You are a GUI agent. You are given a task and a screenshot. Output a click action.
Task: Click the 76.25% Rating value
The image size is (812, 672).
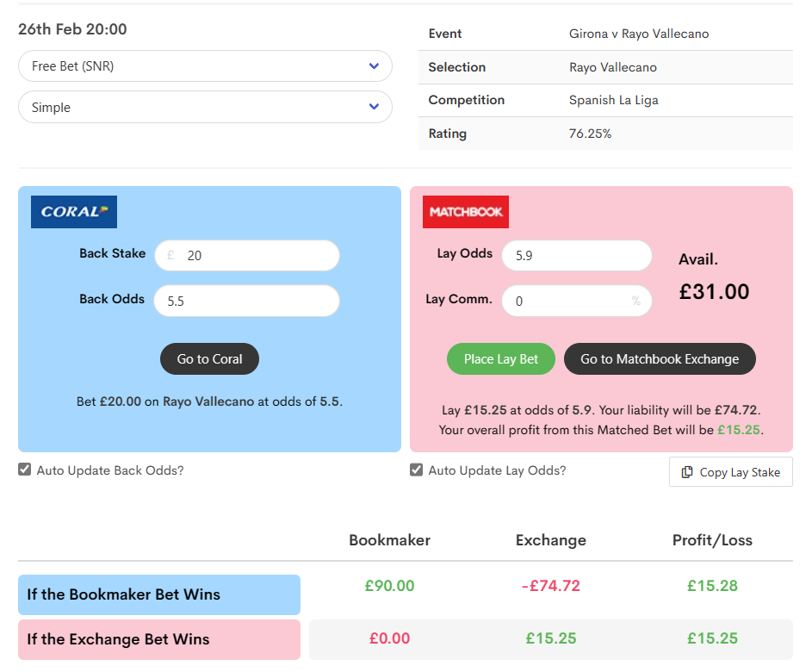coord(591,134)
